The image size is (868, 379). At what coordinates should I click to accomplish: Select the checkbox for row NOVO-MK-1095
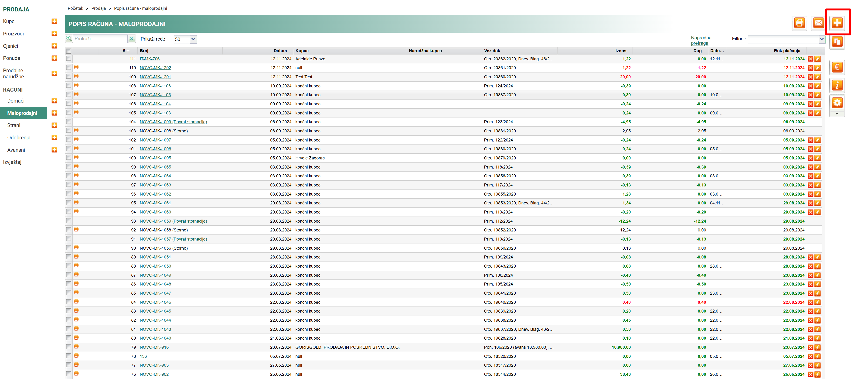coord(69,158)
